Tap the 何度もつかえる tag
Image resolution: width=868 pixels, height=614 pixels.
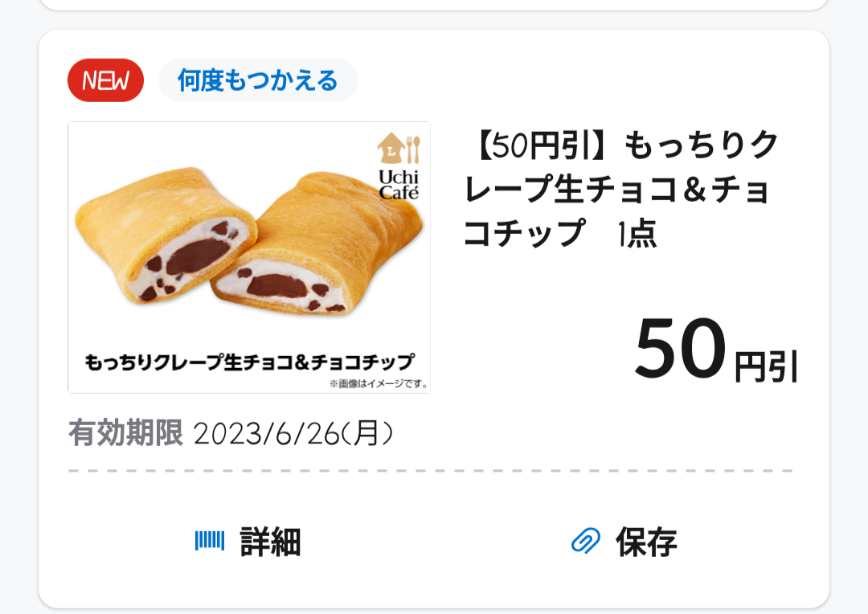tap(258, 80)
